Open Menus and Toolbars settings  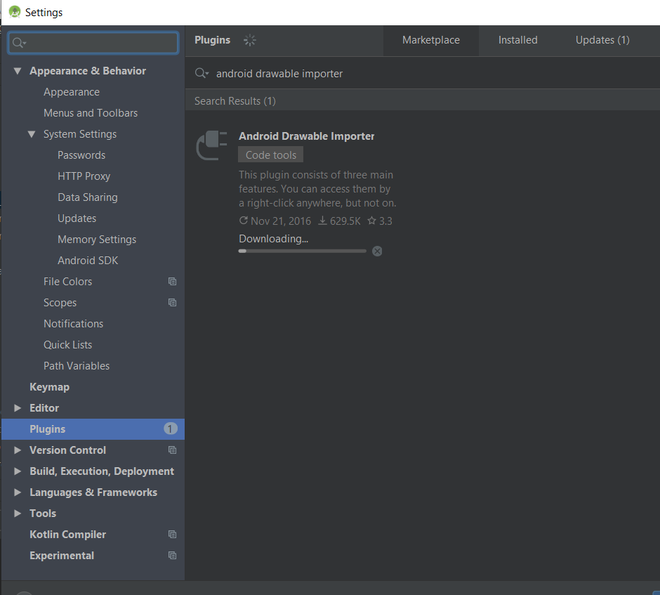pos(90,113)
